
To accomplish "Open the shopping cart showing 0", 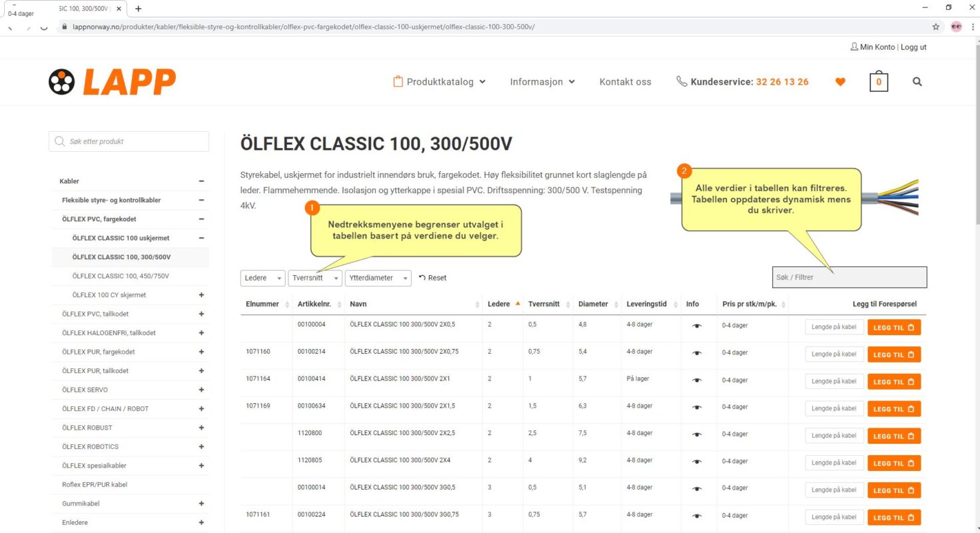I will pos(879,82).
